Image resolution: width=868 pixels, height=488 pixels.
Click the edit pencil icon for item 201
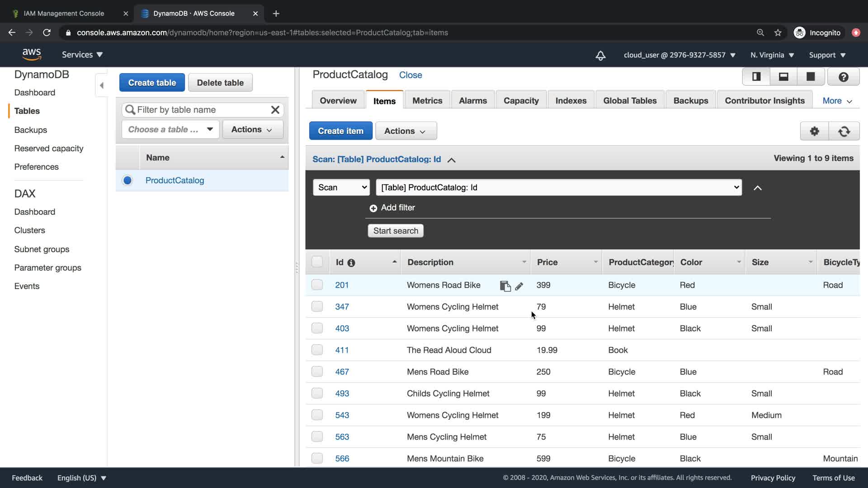[519, 286]
